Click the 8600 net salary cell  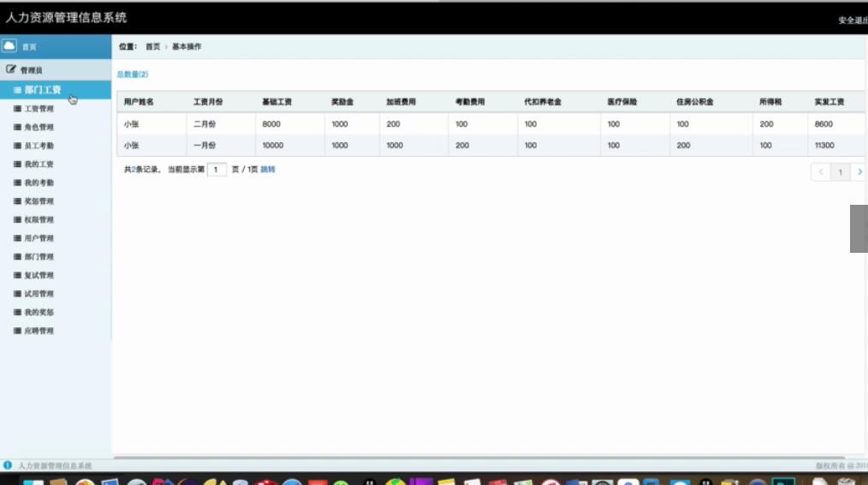tap(823, 124)
